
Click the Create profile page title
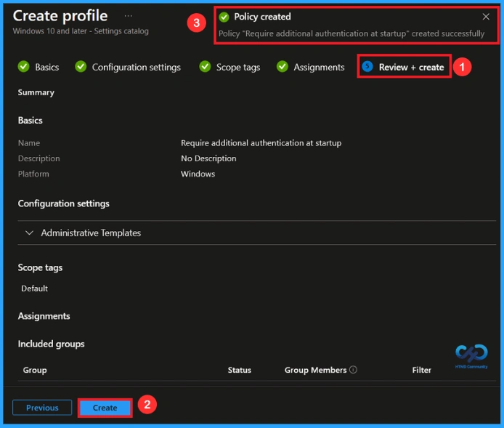(x=60, y=16)
